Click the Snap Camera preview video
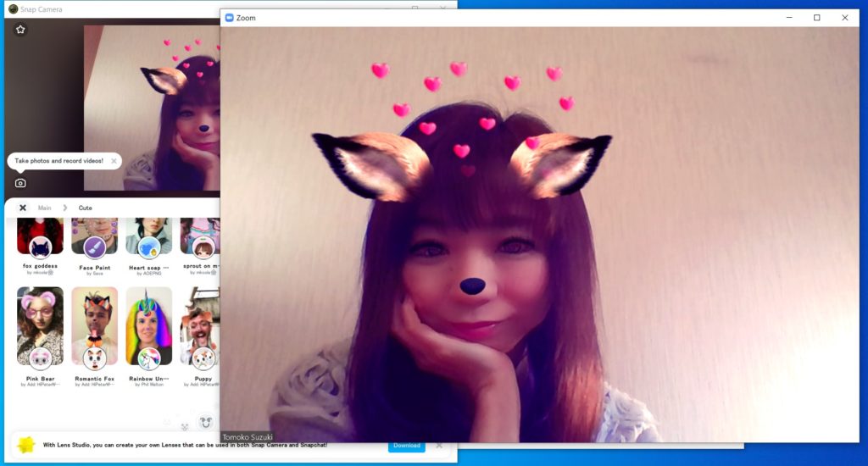Viewport: 868px width, 466px height. pyautogui.click(x=152, y=108)
